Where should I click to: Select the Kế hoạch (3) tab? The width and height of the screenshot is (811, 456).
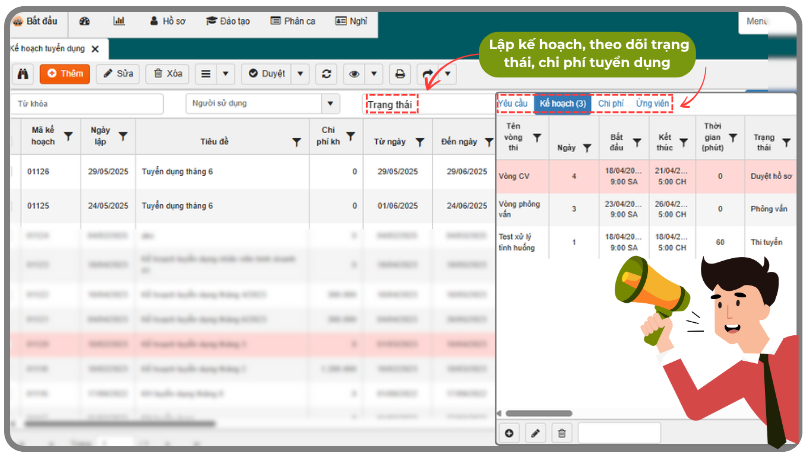562,103
